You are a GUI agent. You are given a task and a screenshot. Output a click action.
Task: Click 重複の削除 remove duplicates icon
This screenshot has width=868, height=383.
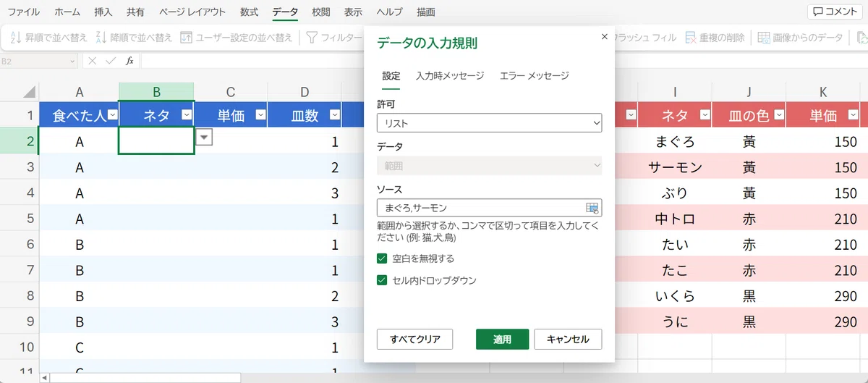(691, 38)
